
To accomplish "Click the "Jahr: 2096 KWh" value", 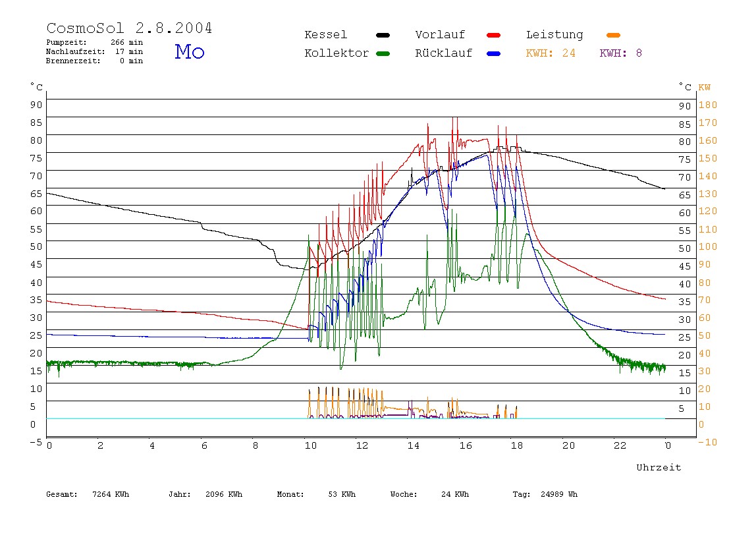I will (205, 494).
